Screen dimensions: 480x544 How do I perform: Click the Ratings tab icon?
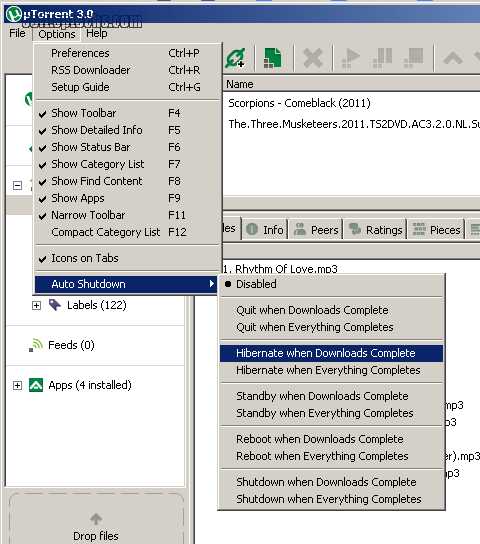pos(355,229)
